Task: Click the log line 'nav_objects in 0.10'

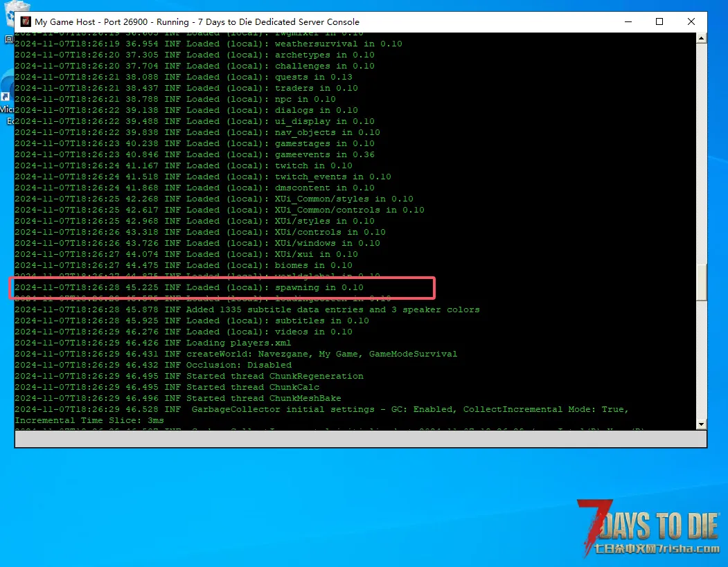Action: (x=197, y=132)
